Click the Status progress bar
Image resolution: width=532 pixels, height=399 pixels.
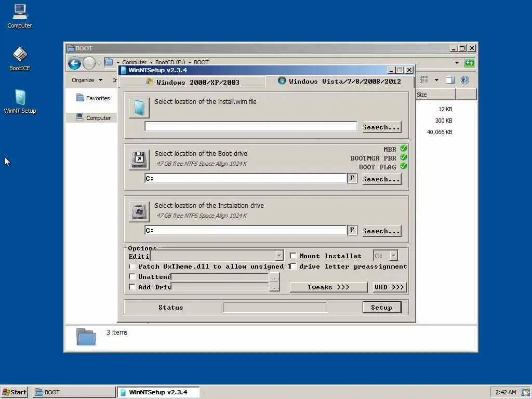pos(275,308)
